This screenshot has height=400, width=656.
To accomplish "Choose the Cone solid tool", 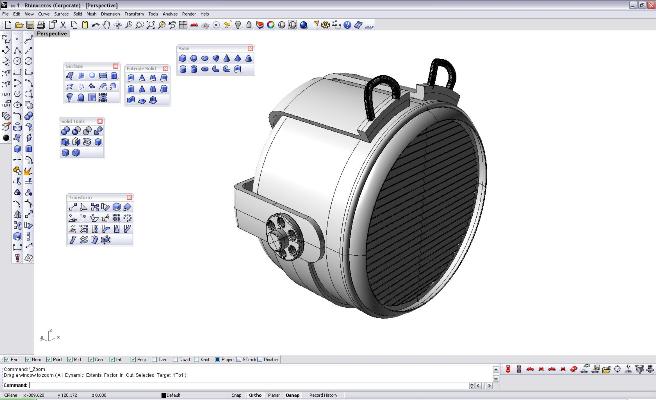I will [x=226, y=59].
